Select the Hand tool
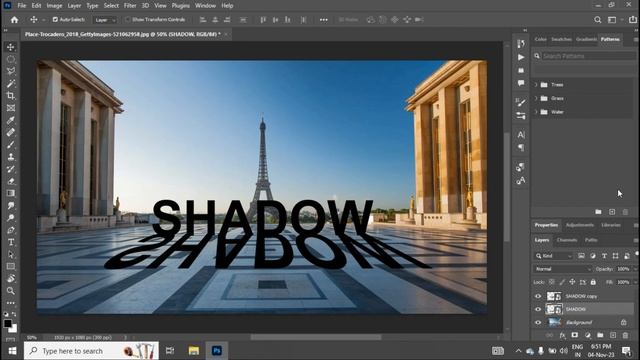Viewport: 640px width, 360px height. tap(11, 279)
